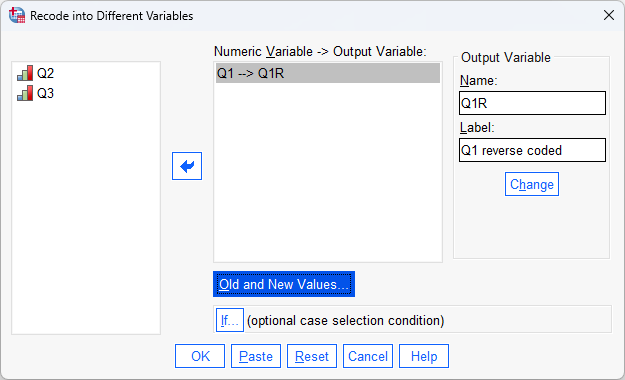The image size is (625, 380).
Task: Close the Recode dialog with the X
Action: coord(609,16)
